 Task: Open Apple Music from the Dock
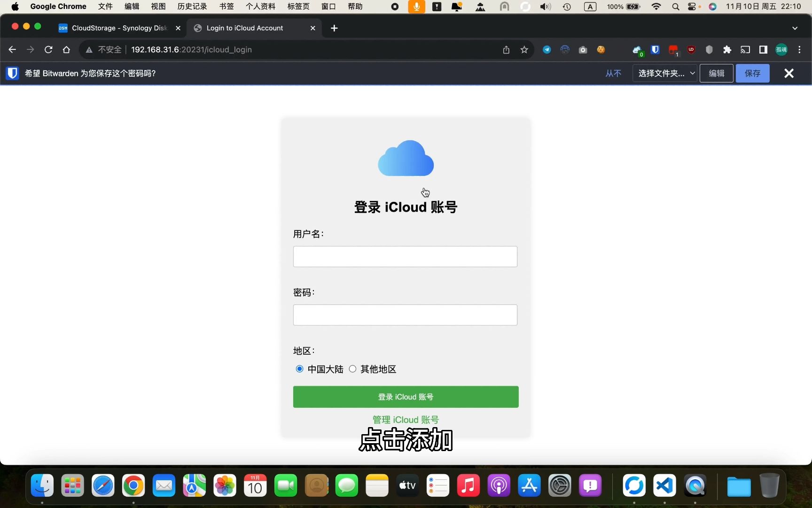tap(468, 485)
